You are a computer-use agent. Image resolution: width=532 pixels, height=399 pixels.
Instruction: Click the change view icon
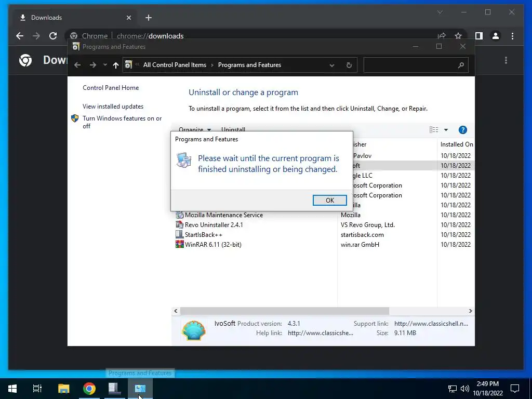pyautogui.click(x=434, y=129)
